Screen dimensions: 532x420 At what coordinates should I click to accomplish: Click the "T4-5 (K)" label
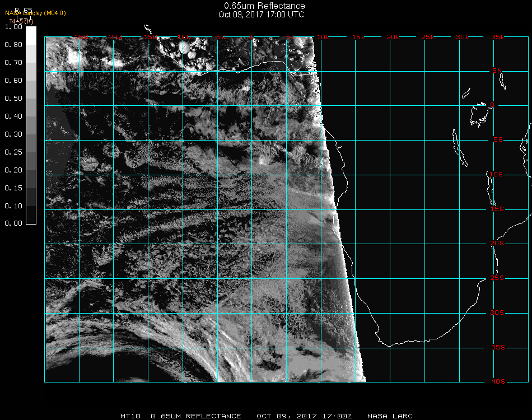[21, 21]
